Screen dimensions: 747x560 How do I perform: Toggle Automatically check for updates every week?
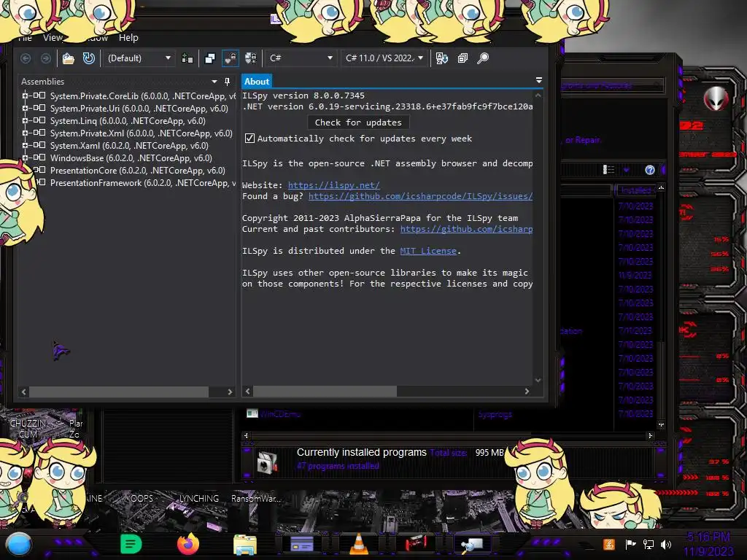249,138
